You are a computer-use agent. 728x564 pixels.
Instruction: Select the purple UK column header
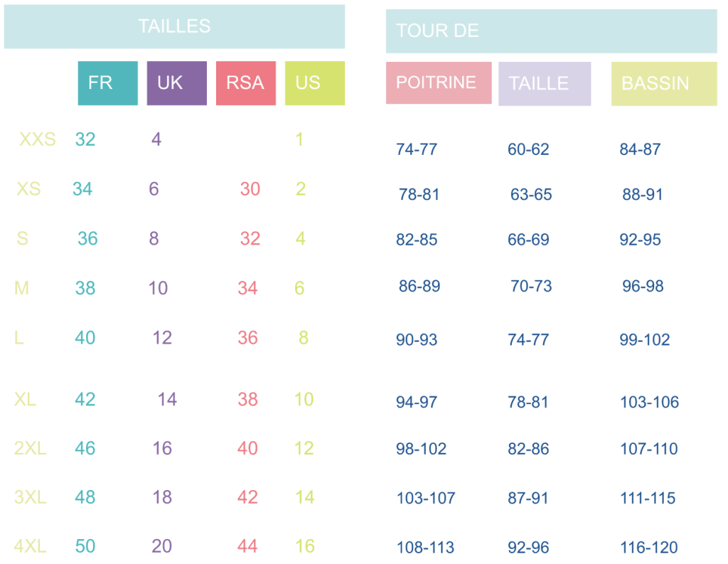[176, 83]
